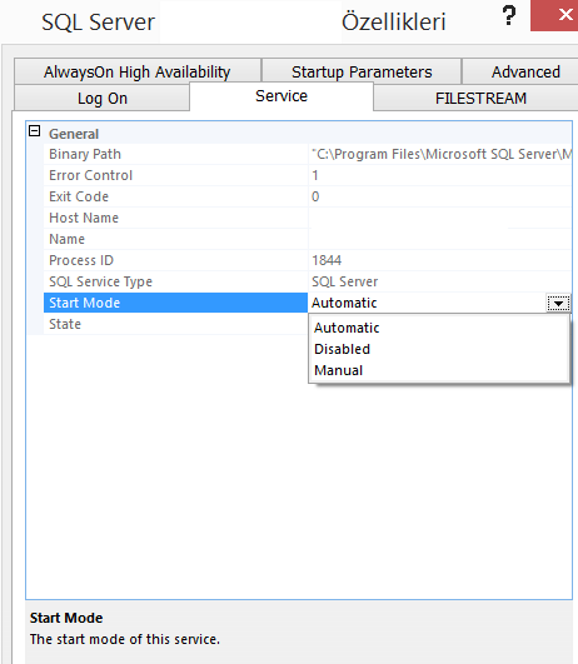Collapse the General section
Viewport: 578px width, 664px height.
click(34, 131)
